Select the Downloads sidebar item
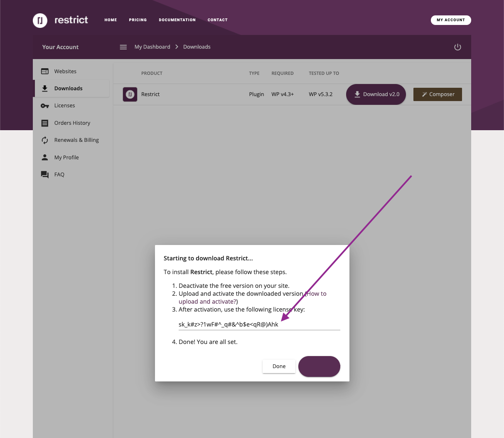 point(71,89)
